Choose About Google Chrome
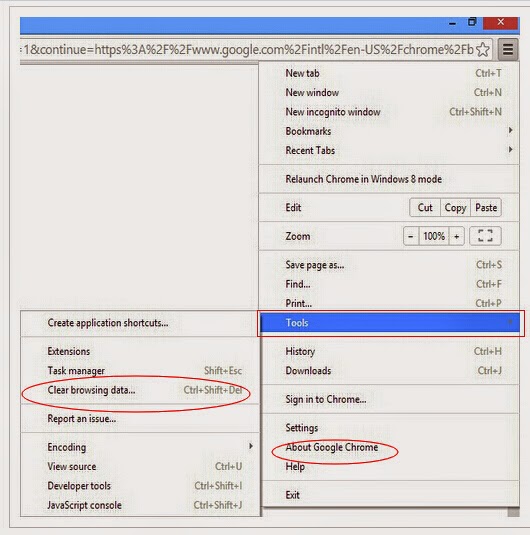 tap(332, 447)
